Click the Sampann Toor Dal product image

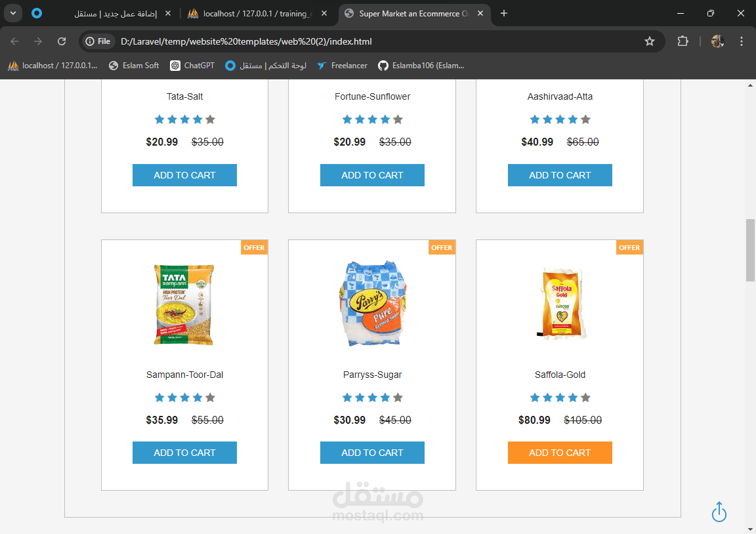(x=184, y=304)
